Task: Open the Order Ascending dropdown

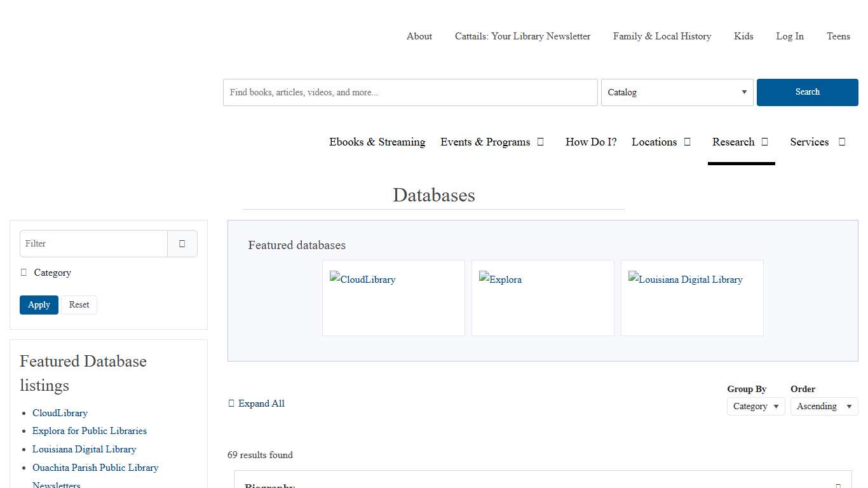Action: [824, 406]
